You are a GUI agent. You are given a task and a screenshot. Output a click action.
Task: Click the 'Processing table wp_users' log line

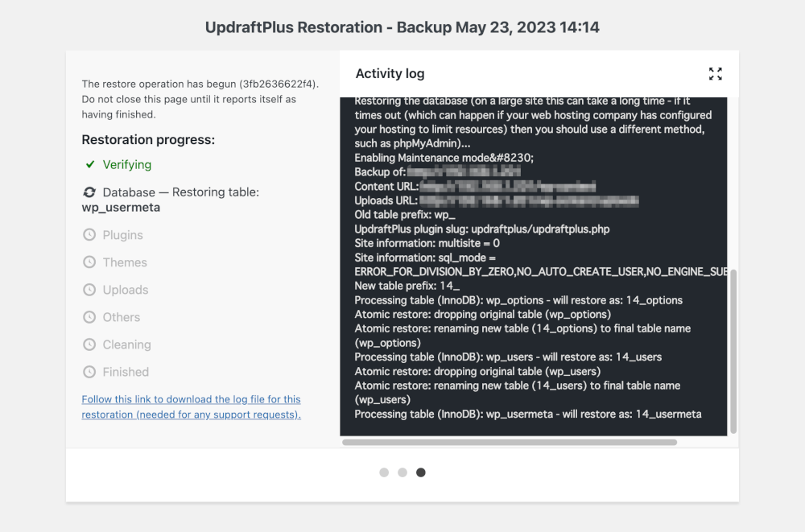click(x=508, y=357)
